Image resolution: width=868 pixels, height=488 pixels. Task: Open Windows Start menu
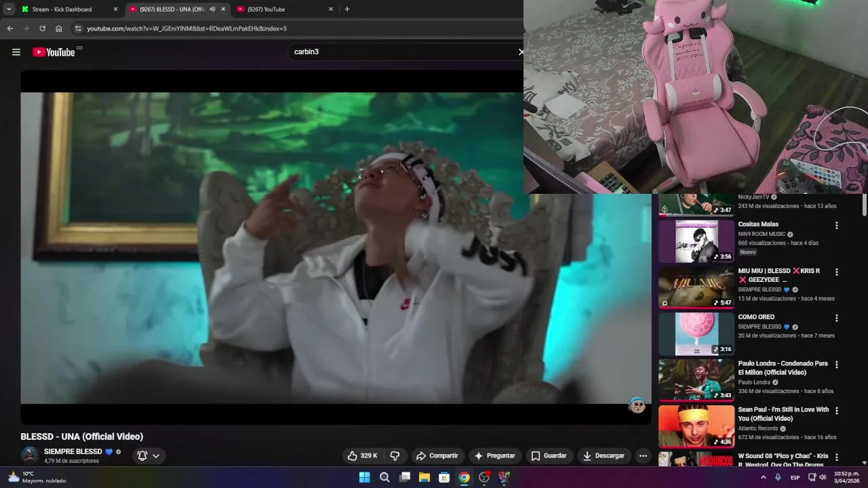pos(364,477)
